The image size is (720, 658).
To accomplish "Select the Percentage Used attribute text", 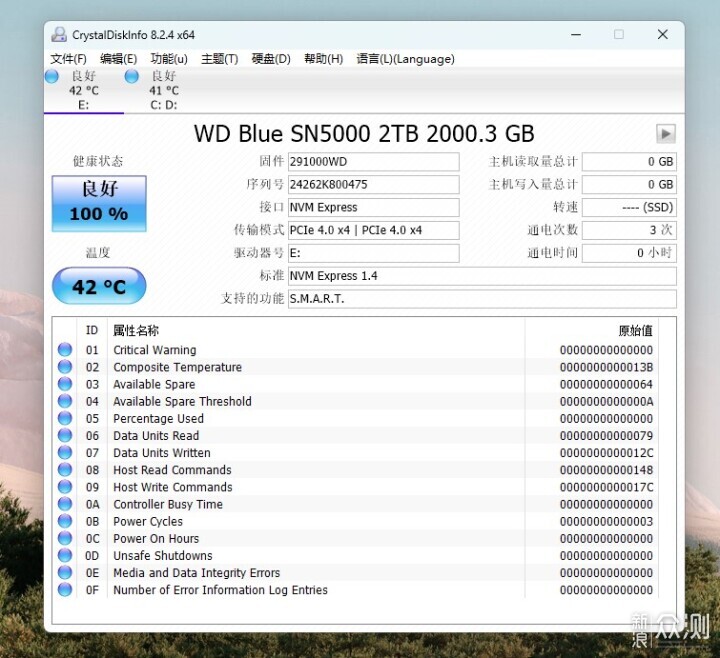I will coord(158,418).
